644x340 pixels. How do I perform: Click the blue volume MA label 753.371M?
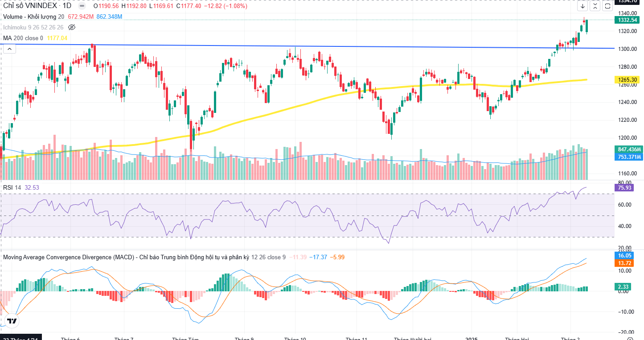pyautogui.click(x=629, y=157)
